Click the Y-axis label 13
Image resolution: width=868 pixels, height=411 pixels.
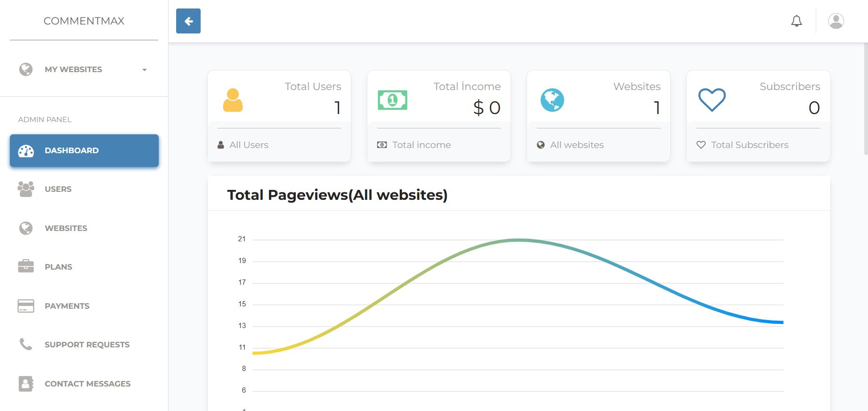[242, 326]
